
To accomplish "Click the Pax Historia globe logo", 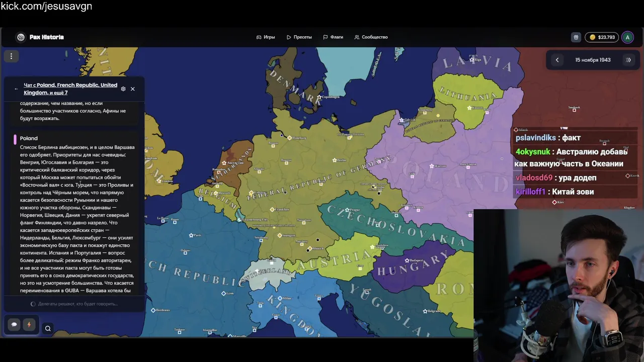I will point(21,37).
